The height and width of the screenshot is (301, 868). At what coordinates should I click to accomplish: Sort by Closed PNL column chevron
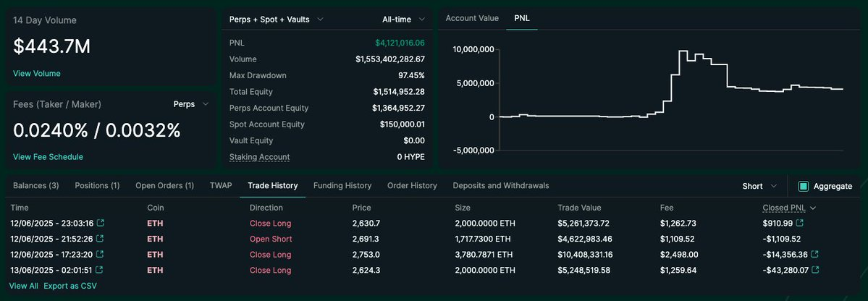pyautogui.click(x=813, y=208)
